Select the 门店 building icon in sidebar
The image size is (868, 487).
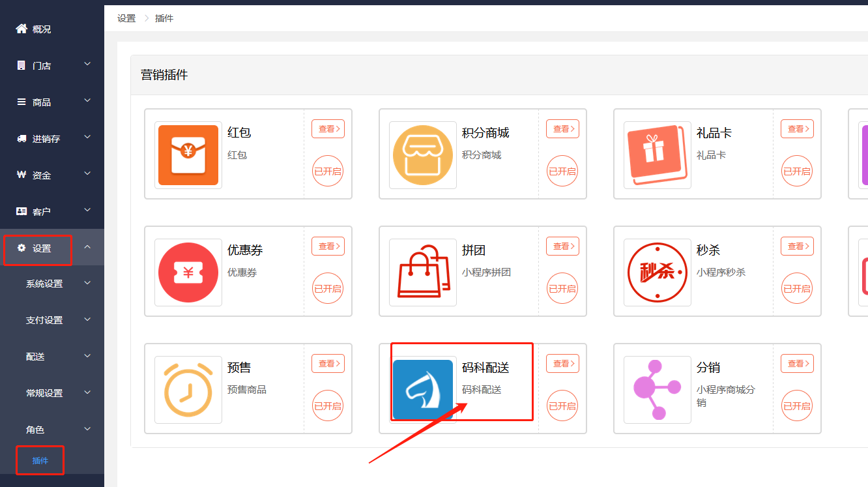21,65
